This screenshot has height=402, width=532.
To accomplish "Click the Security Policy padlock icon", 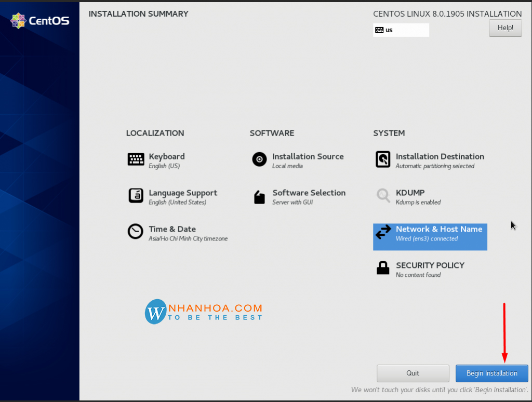I will coord(383,268).
